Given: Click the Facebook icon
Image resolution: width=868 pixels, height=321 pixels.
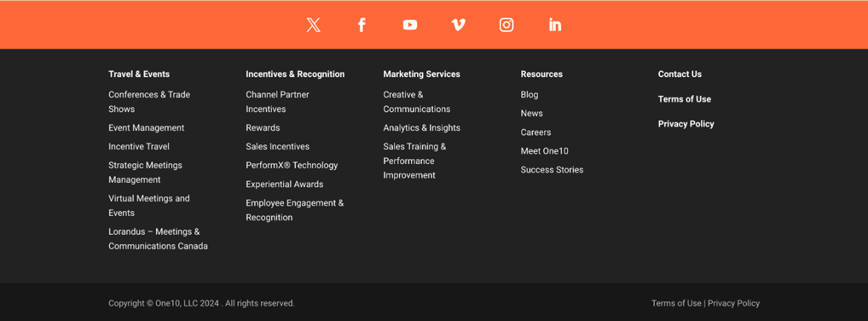Looking at the screenshot, I should [362, 25].
